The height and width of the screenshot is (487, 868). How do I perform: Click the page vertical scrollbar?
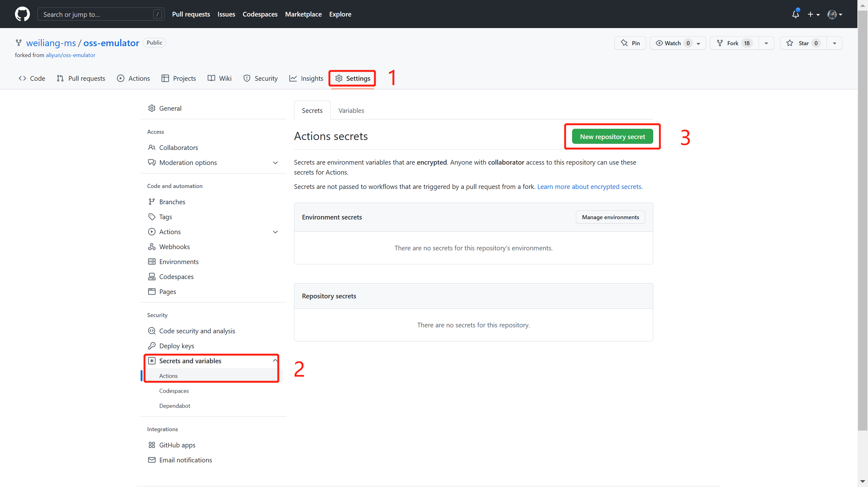coord(862,219)
